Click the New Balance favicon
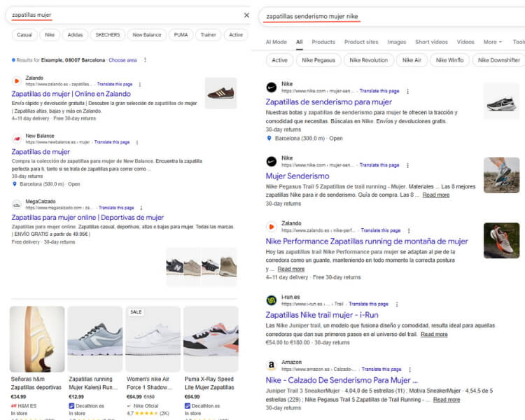The image size is (525, 420). (16, 139)
